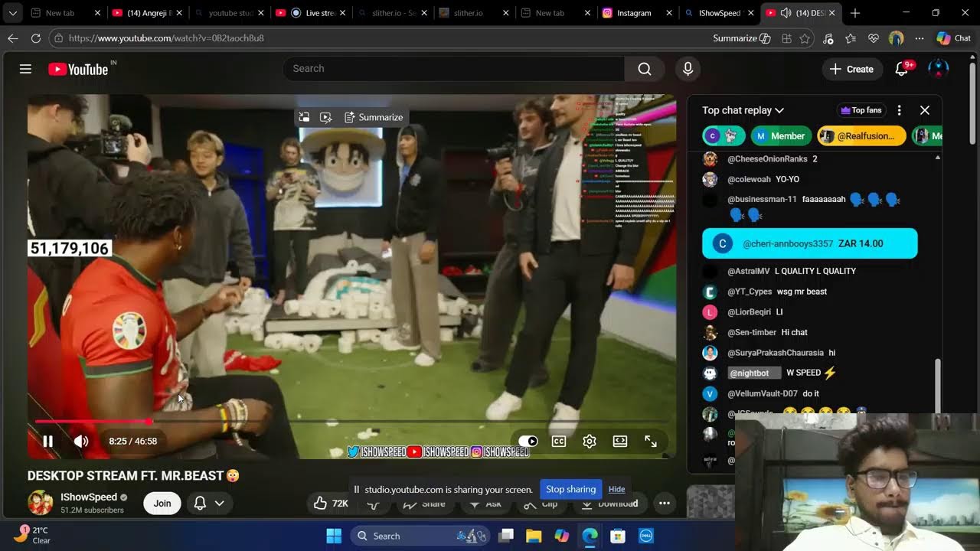Open the @Realfusion super chat chip
This screenshot has width=980, height=551.
861,136
